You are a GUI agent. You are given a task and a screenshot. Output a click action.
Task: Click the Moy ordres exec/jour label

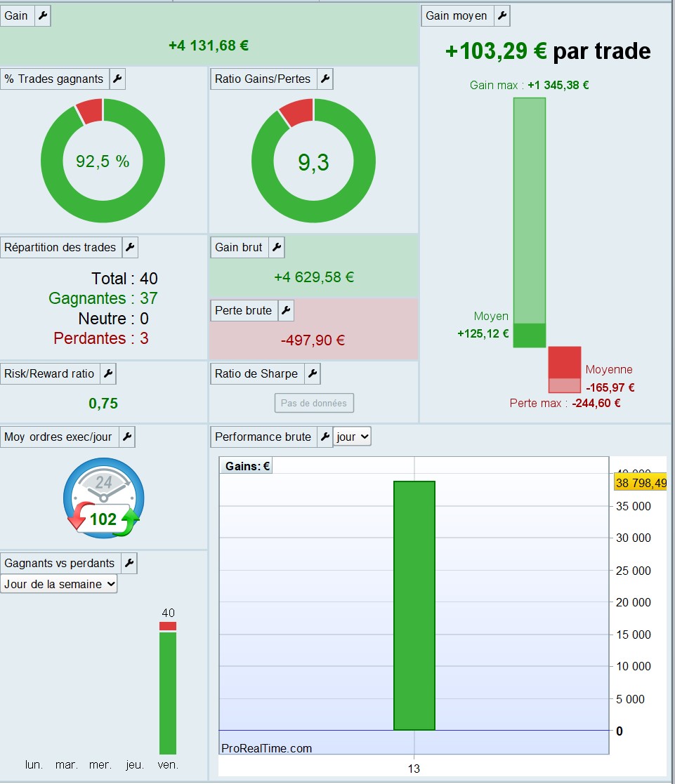pyautogui.click(x=59, y=437)
